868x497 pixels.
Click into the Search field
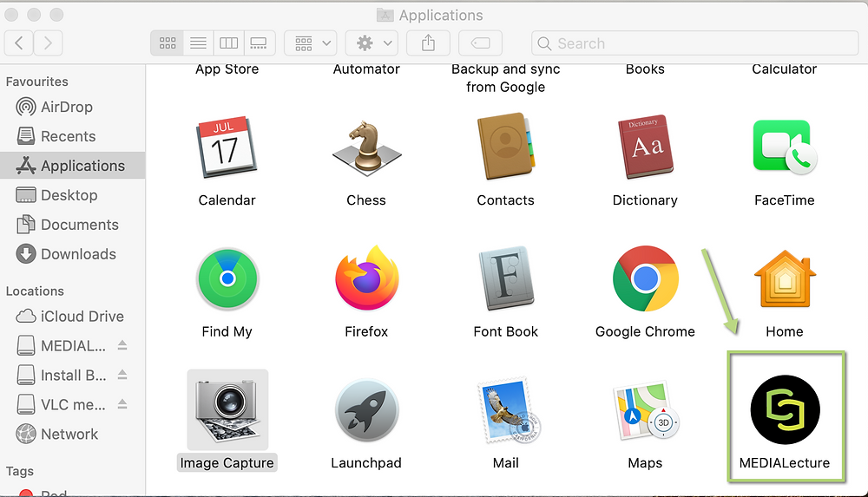click(x=694, y=43)
